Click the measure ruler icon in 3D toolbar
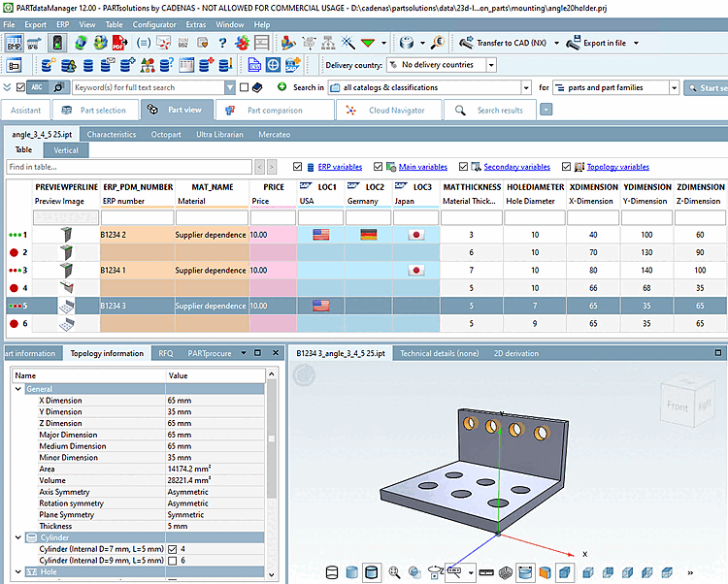The width and height of the screenshot is (728, 584). (487, 572)
